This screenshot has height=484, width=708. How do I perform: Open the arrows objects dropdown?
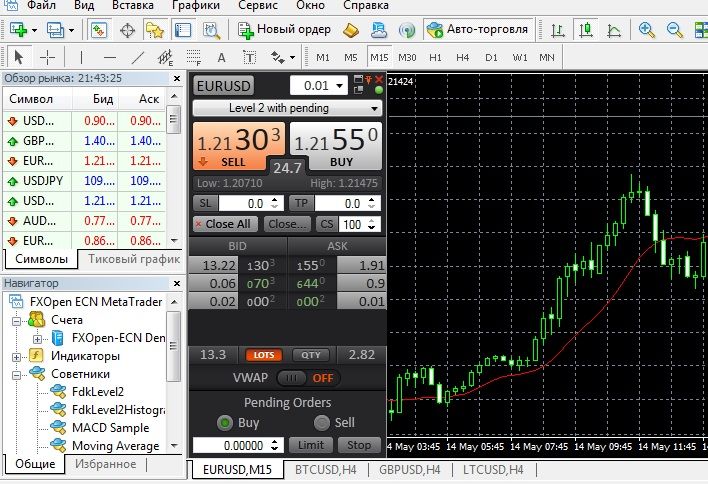tap(293, 57)
